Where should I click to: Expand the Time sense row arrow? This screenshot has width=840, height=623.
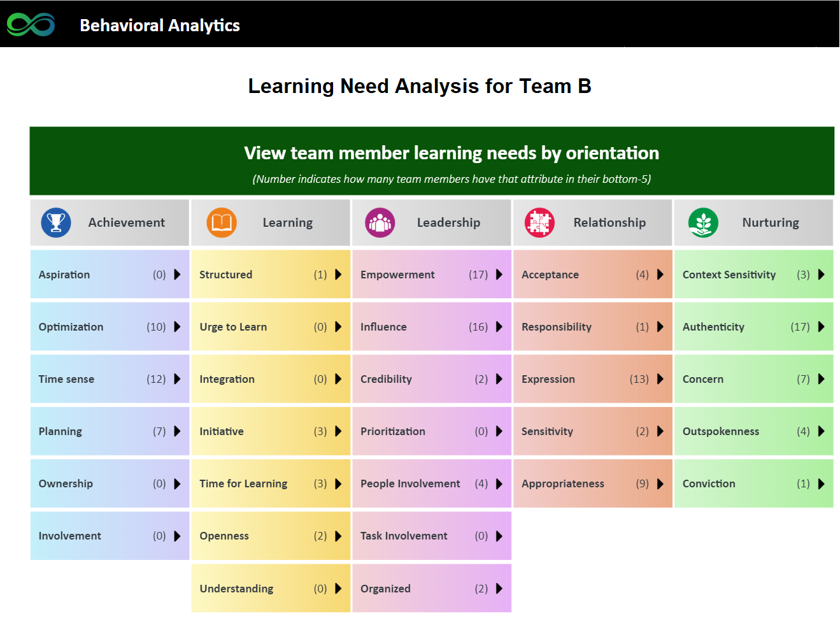(x=177, y=379)
